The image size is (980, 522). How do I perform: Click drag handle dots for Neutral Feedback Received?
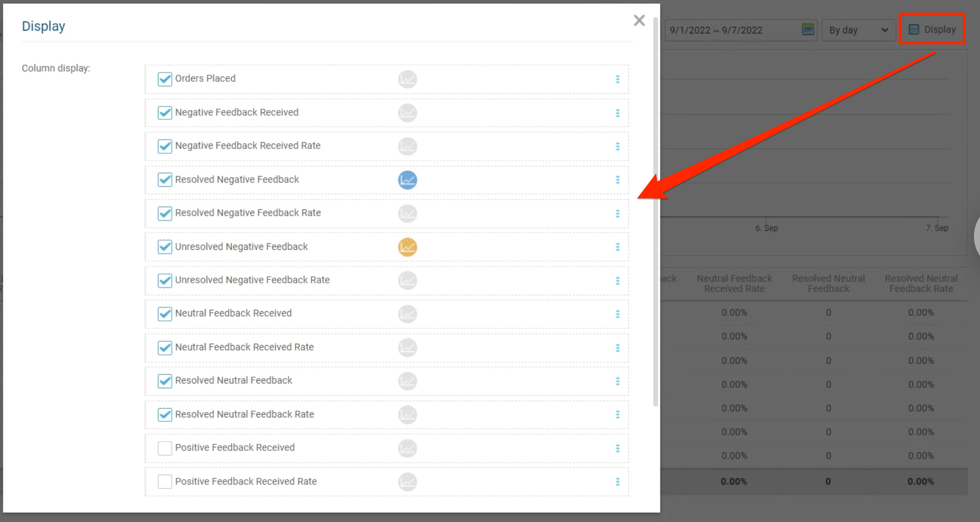[617, 314]
